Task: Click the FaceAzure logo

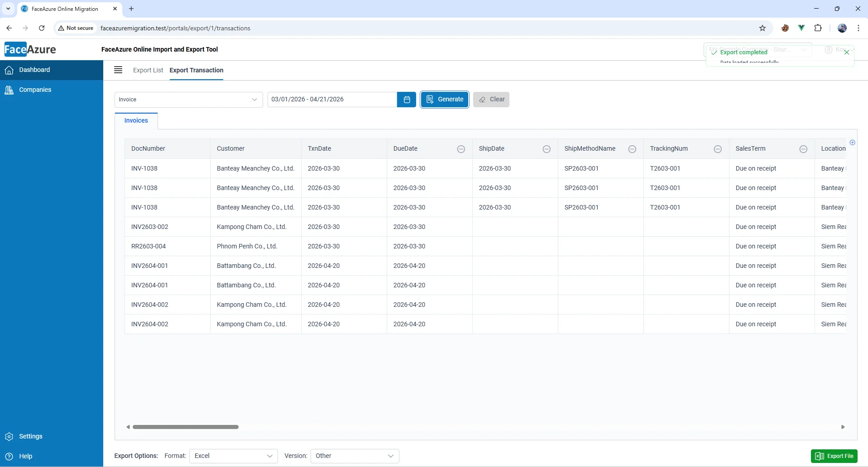Action: pyautogui.click(x=30, y=49)
